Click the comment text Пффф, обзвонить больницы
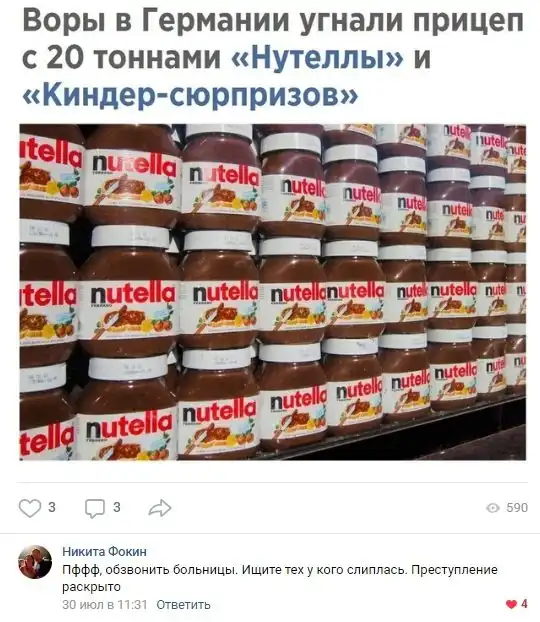 pos(150,570)
